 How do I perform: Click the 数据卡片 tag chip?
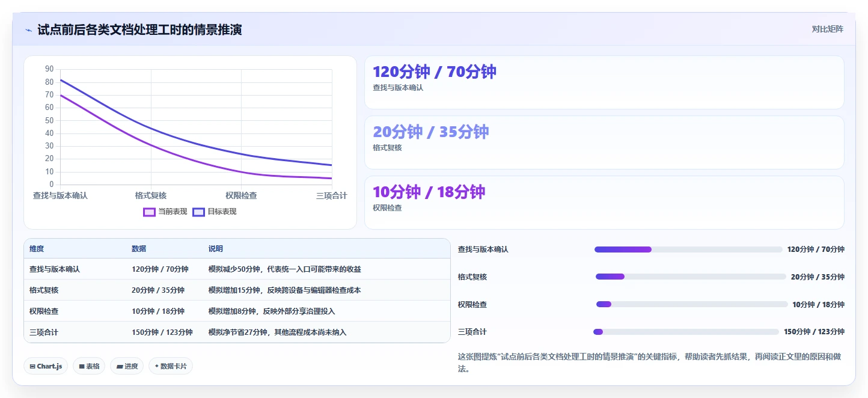point(171,366)
